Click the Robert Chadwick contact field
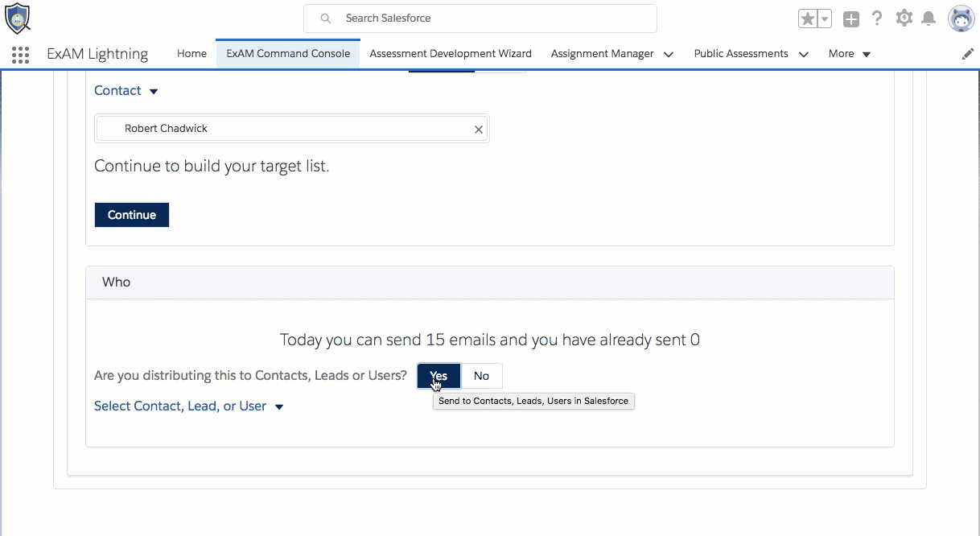The image size is (980, 536). click(291, 129)
